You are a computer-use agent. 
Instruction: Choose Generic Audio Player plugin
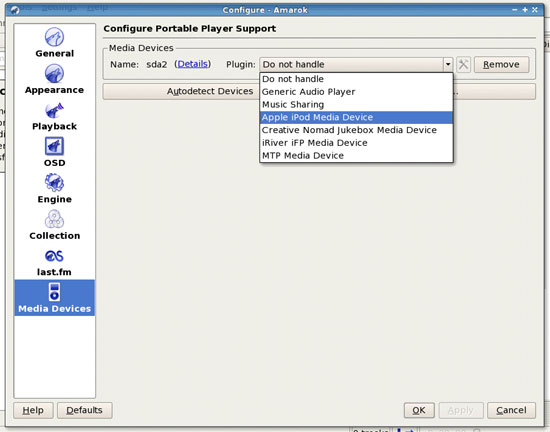[356, 92]
